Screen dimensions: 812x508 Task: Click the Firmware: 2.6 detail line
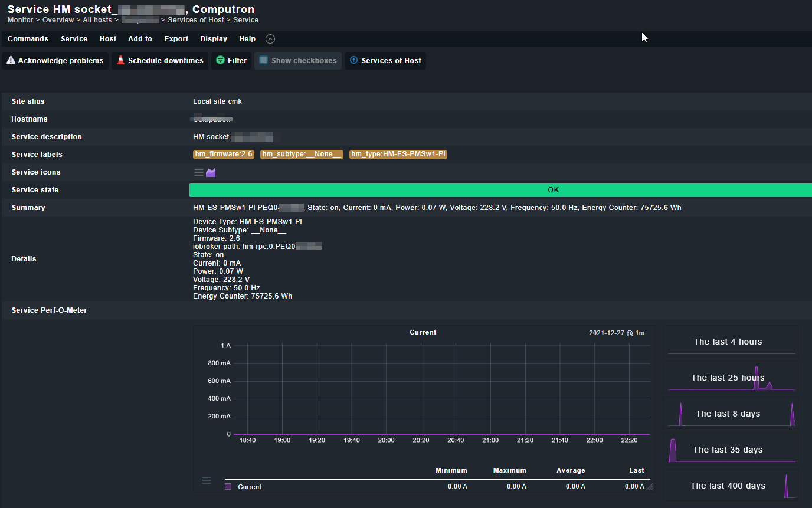point(217,238)
